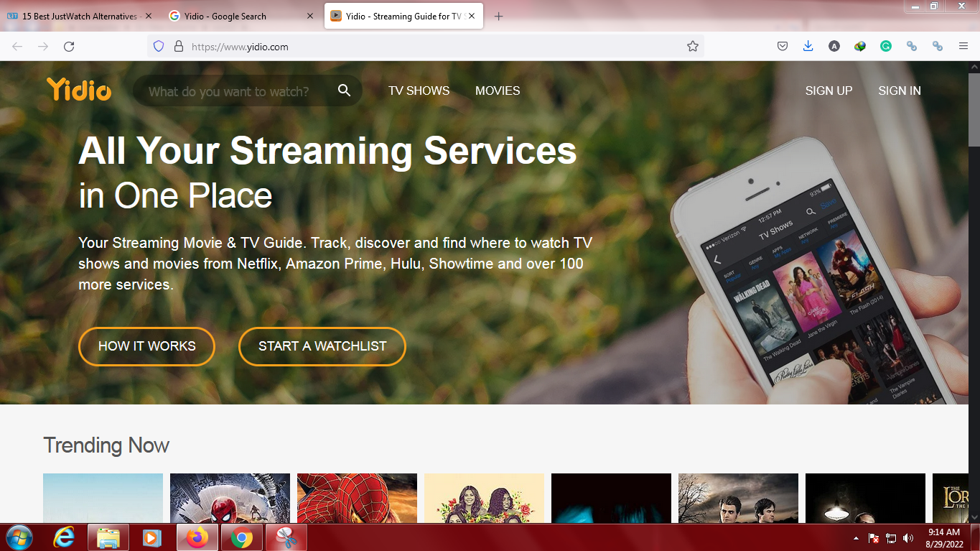Open Snipping Tool from taskbar
Screen dimensions: 980x551
(286, 537)
